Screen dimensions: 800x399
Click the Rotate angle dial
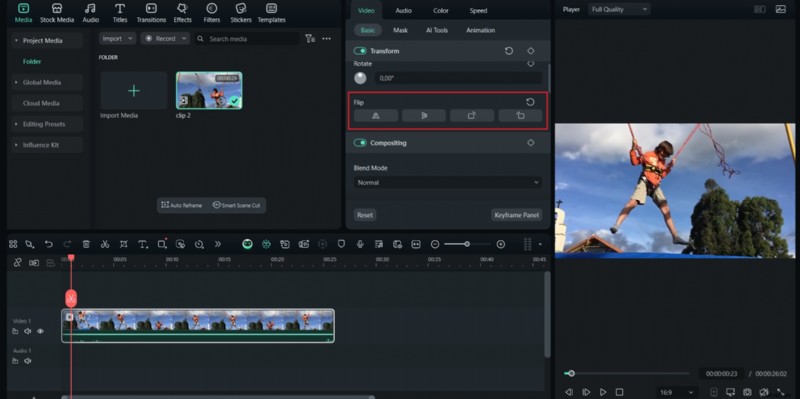360,78
